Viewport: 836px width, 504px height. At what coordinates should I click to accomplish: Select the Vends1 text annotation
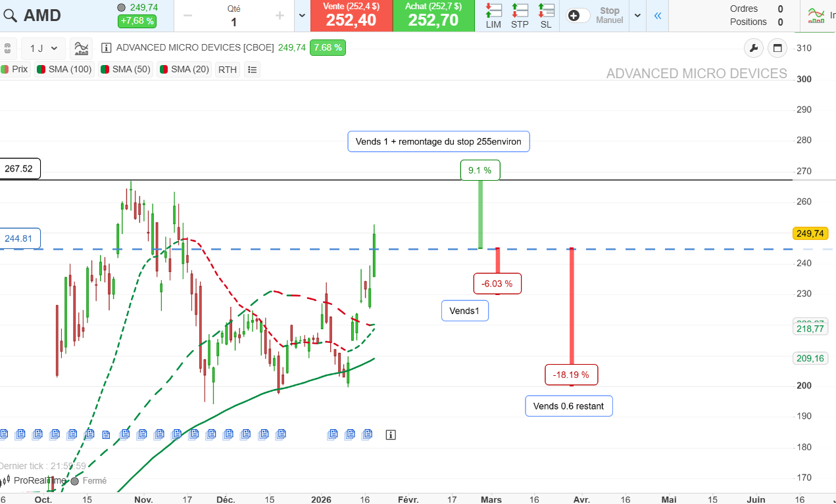465,310
